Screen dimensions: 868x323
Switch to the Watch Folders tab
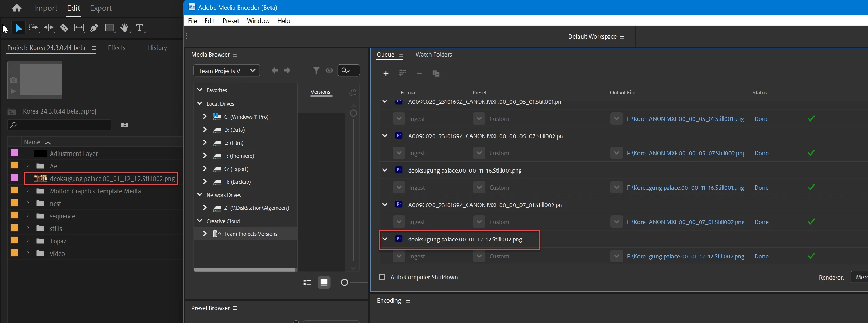(x=434, y=55)
